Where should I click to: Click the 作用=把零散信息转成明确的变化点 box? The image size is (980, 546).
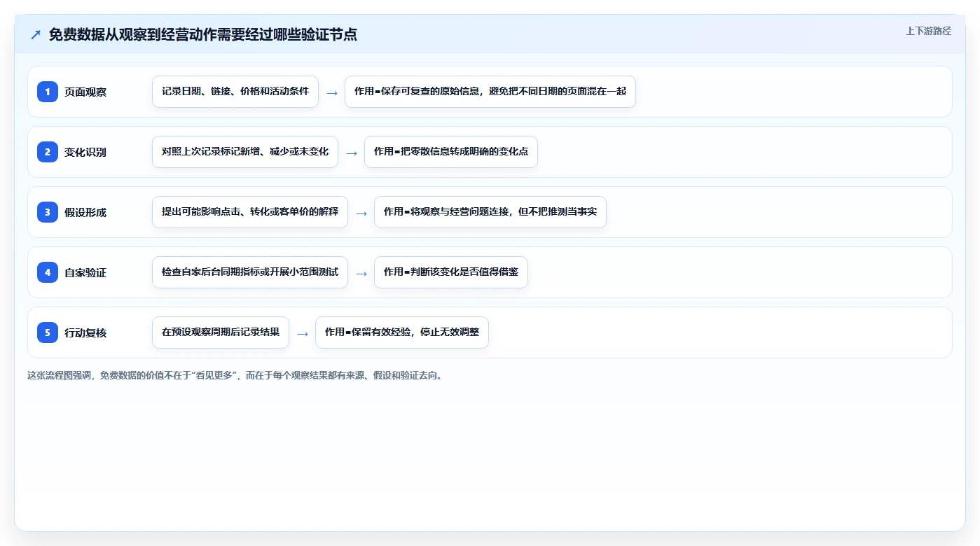click(451, 152)
